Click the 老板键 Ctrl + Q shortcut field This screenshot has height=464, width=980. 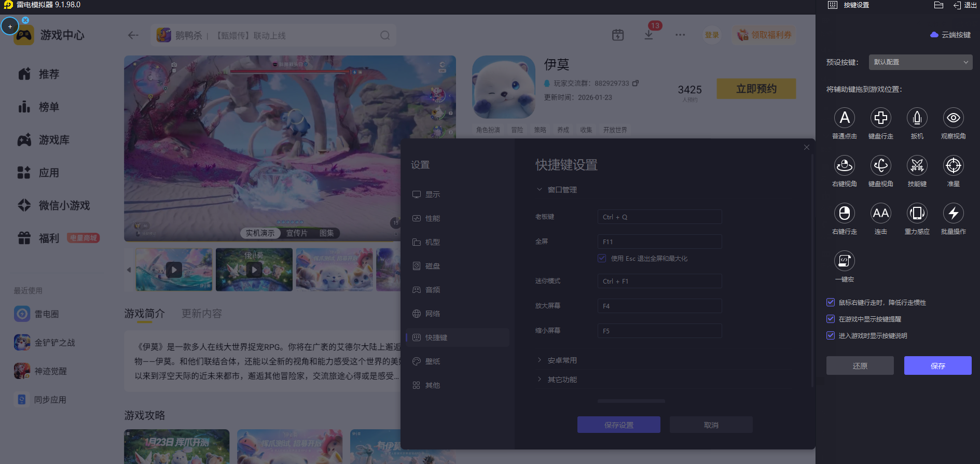(659, 217)
